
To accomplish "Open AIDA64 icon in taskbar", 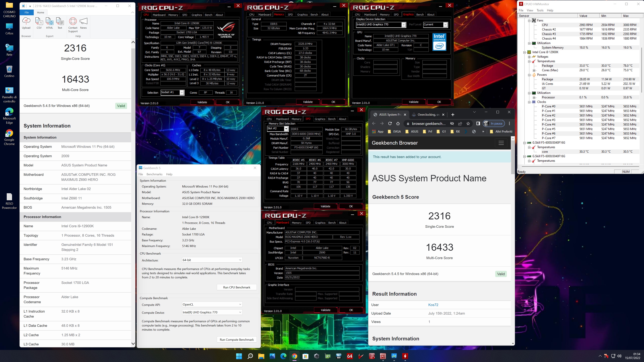I will pyautogui.click(x=350, y=356).
